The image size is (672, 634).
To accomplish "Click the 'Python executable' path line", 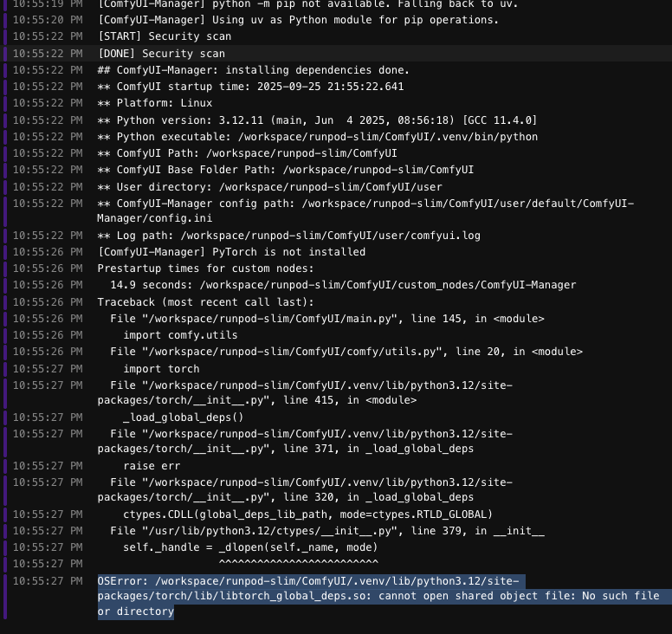I will (x=318, y=137).
